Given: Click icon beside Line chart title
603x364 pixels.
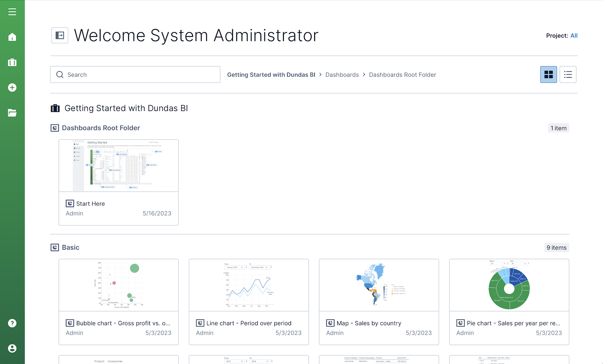Looking at the screenshot, I should point(200,323).
